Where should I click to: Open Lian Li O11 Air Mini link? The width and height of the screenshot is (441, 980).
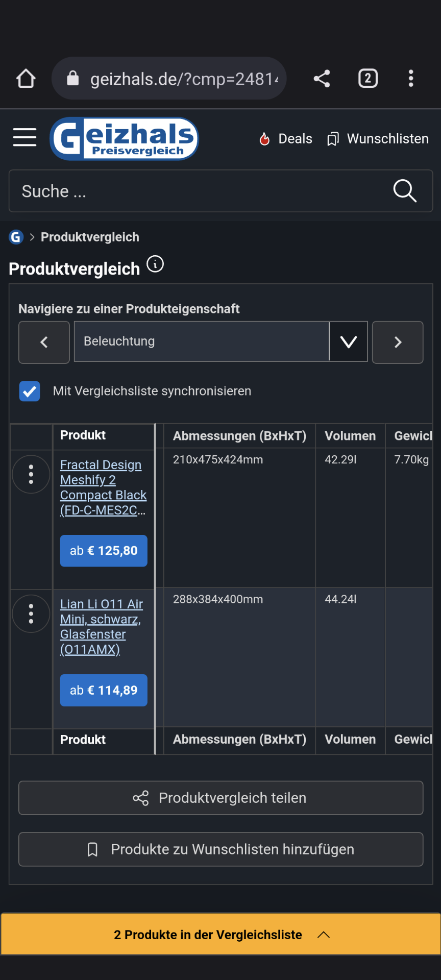(101, 627)
